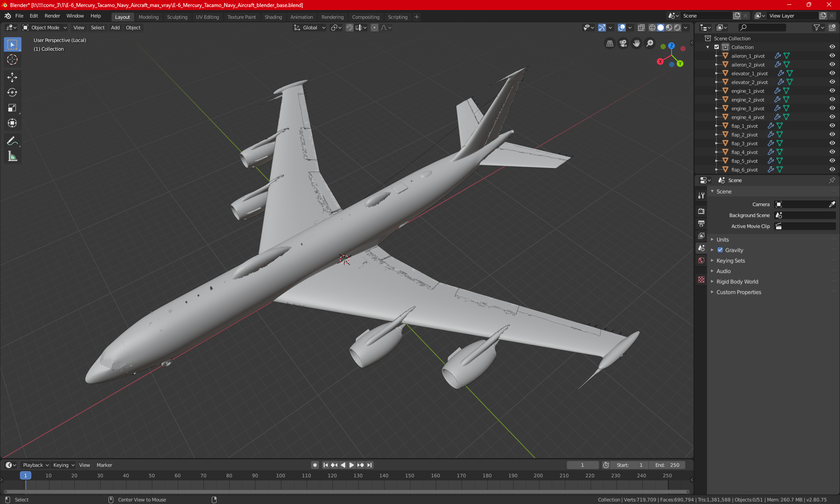Viewport: 840px width, 504px height.
Task: Open the World properties tab
Action: tap(701, 260)
